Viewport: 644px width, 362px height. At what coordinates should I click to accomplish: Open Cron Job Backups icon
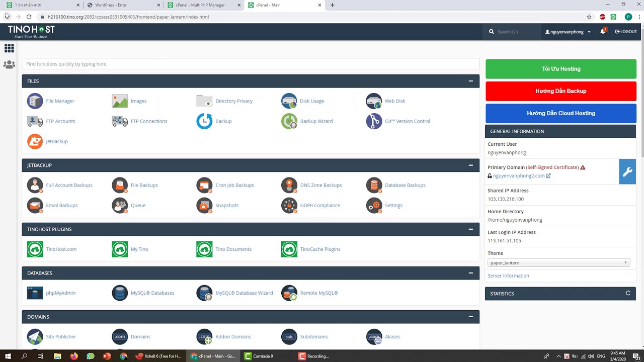pos(204,185)
